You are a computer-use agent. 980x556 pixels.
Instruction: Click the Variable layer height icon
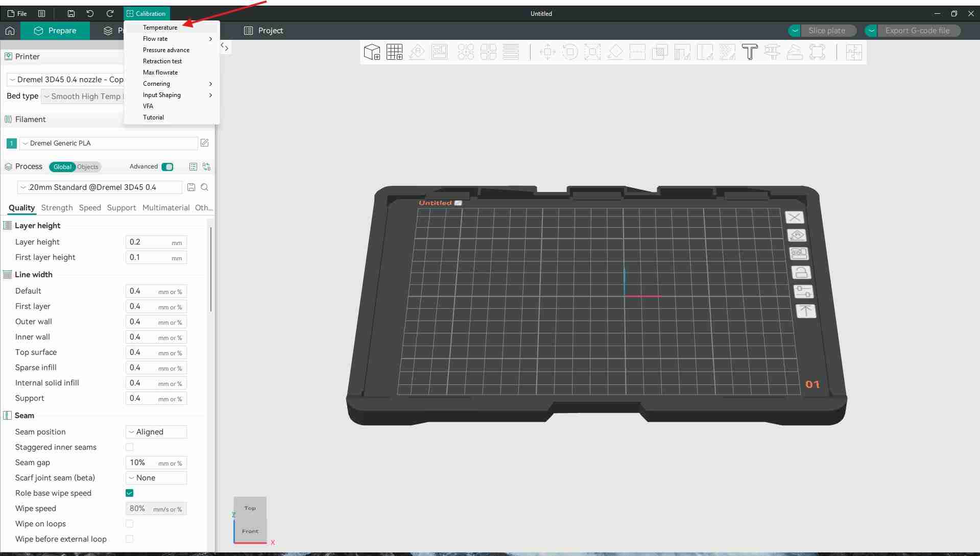pos(511,52)
